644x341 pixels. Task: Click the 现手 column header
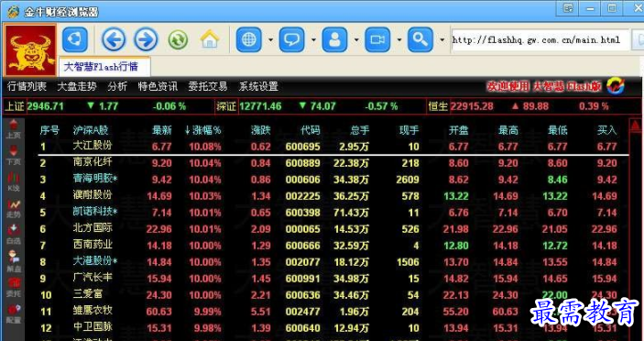pyautogui.click(x=409, y=131)
